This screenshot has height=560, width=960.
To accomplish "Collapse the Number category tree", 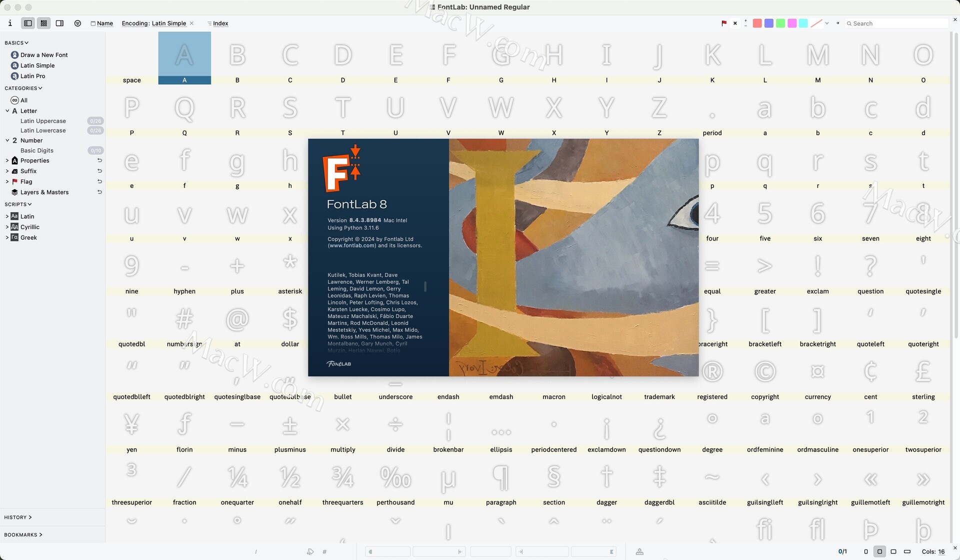I will [x=7, y=140].
